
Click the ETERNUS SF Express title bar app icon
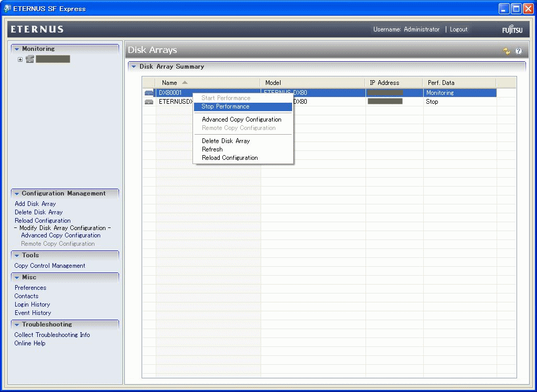click(7, 8)
